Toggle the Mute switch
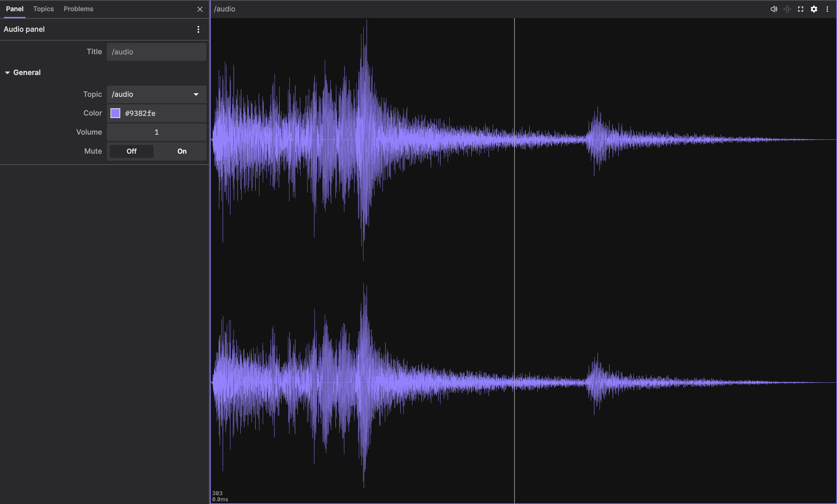837x504 pixels. [181, 151]
